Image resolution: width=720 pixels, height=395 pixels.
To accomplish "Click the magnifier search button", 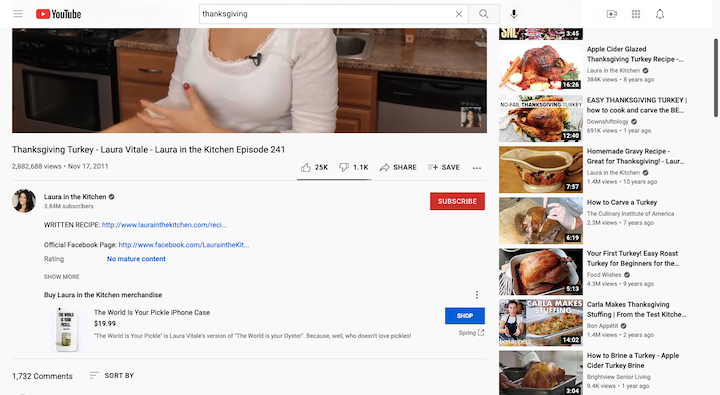I will click(x=484, y=14).
